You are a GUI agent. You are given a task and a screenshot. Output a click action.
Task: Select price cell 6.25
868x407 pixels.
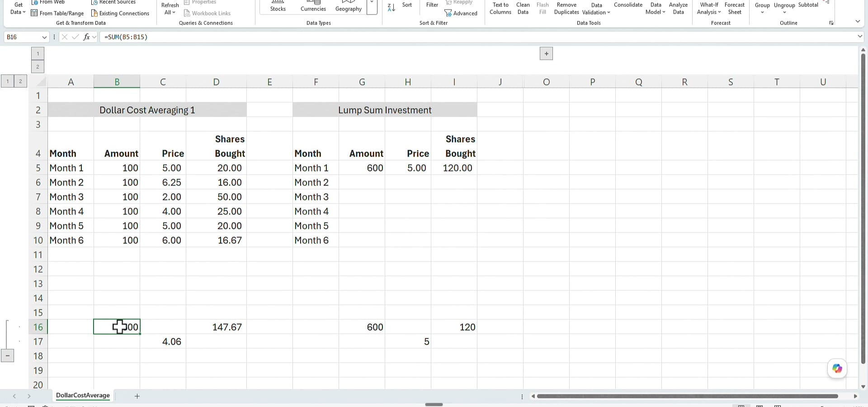(x=163, y=182)
